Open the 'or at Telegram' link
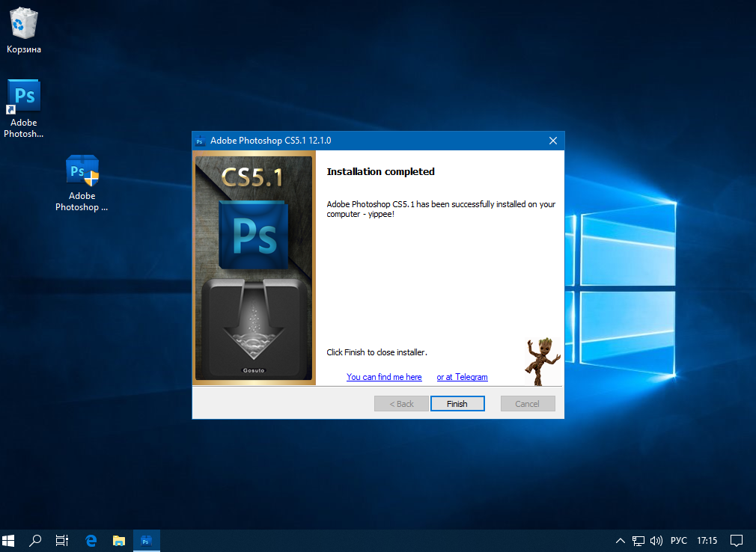The height and width of the screenshot is (552, 756). click(x=462, y=377)
